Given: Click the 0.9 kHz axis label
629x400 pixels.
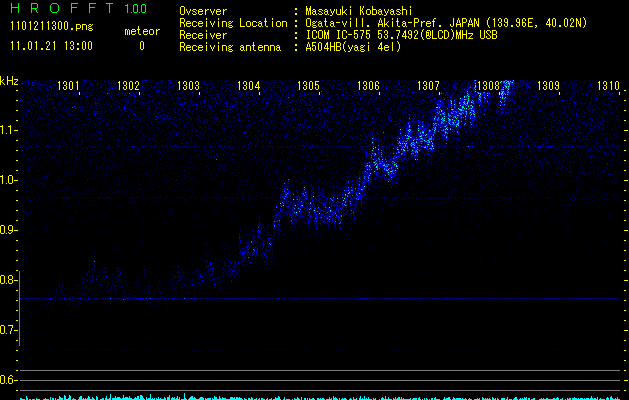Looking at the screenshot, I should click(x=8, y=230).
